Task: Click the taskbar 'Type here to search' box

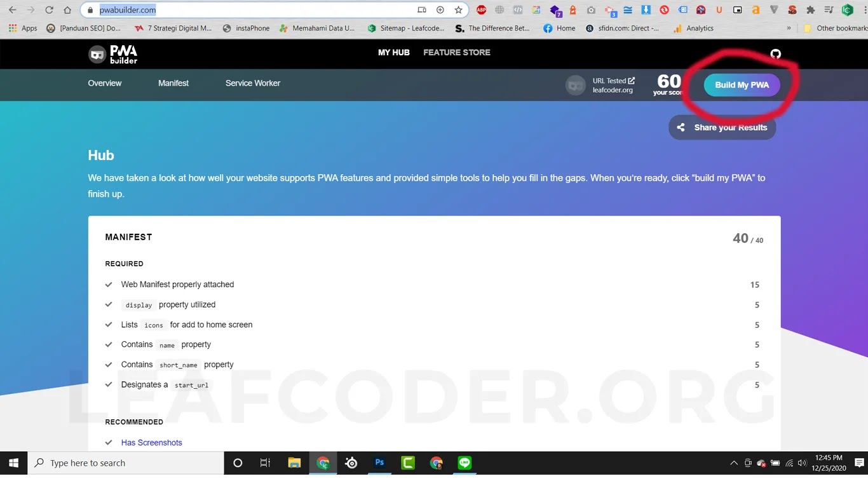Action: (x=126, y=463)
